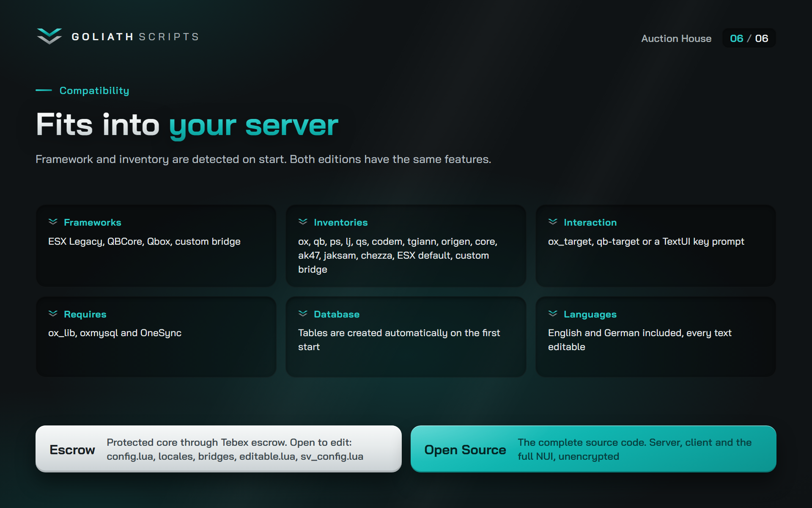The height and width of the screenshot is (508, 812).
Task: Click the Goliath Scripts chevron logo
Action: tap(49, 36)
